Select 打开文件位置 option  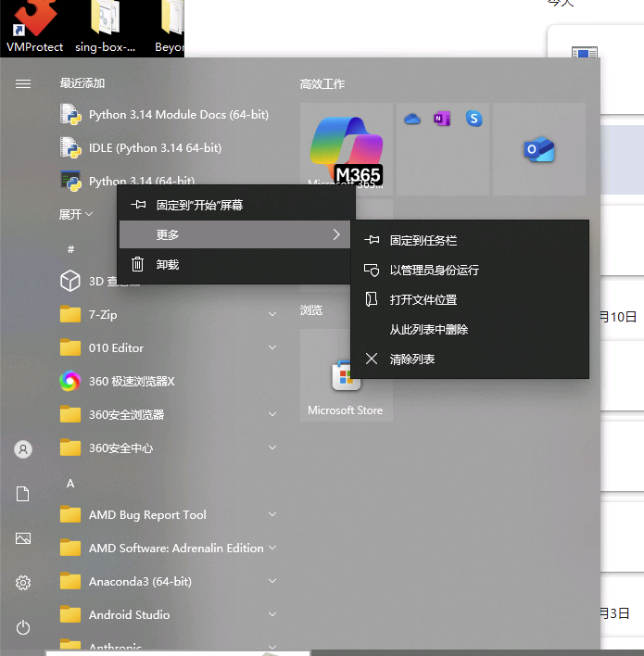tap(470, 299)
